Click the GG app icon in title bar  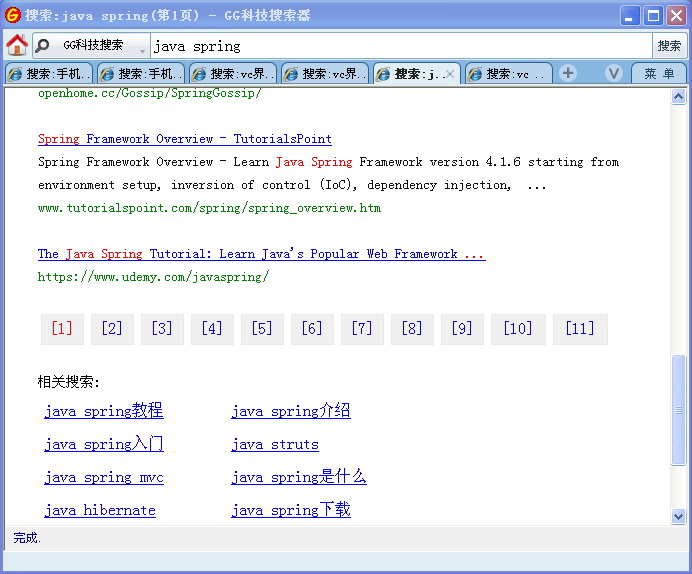click(13, 15)
